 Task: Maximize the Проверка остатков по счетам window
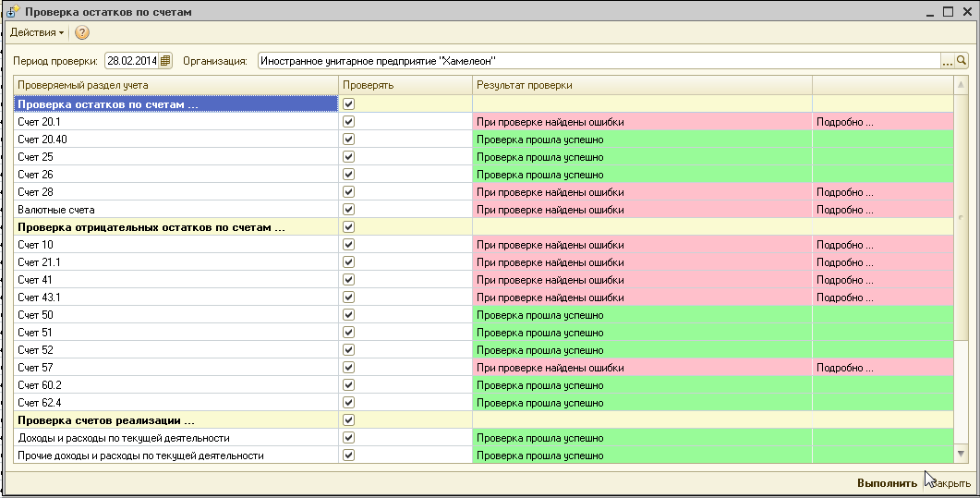tap(947, 12)
